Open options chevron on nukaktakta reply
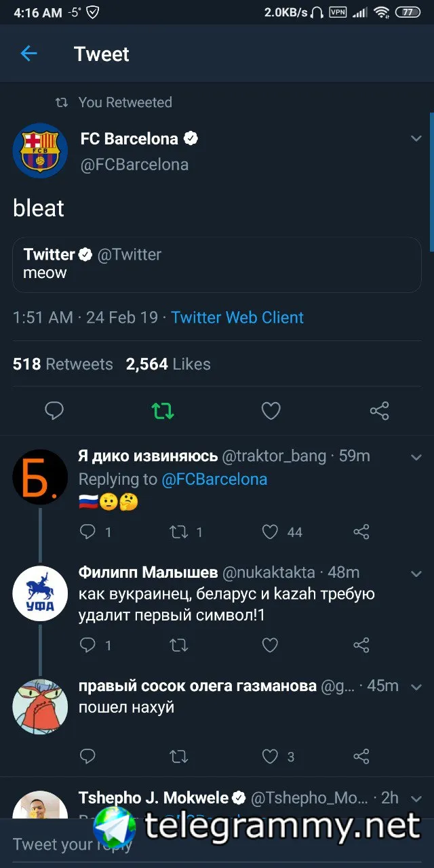 pyautogui.click(x=416, y=574)
